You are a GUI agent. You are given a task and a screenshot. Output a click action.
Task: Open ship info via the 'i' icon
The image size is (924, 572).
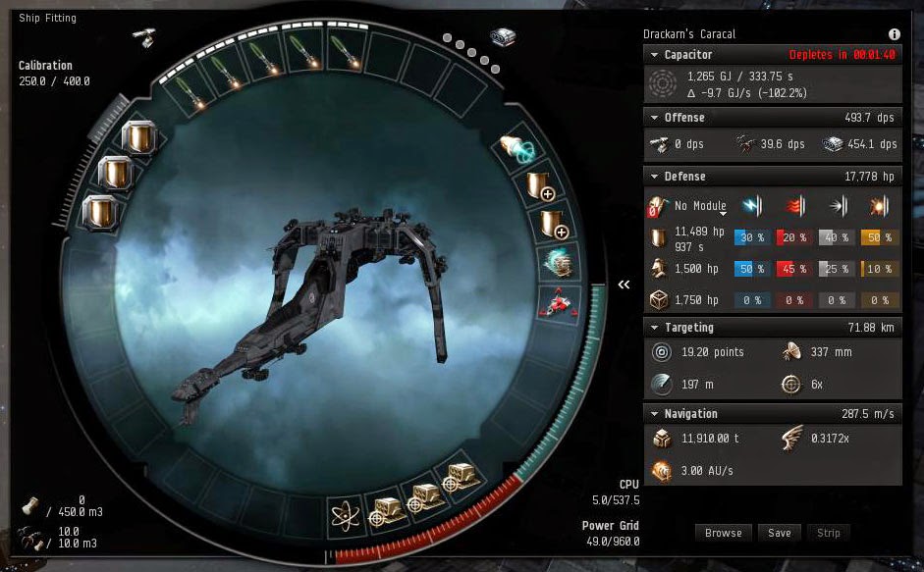point(894,34)
